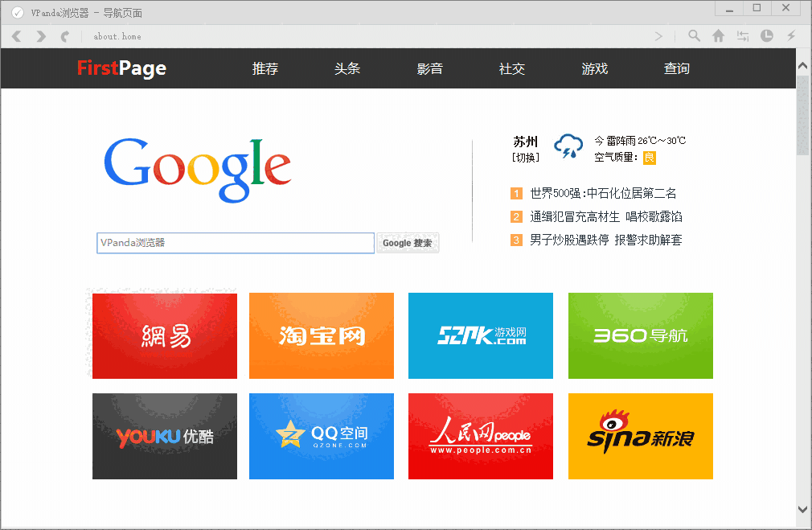Focus the search box with VPanda浏览器
The height and width of the screenshot is (530, 812).
click(236, 243)
